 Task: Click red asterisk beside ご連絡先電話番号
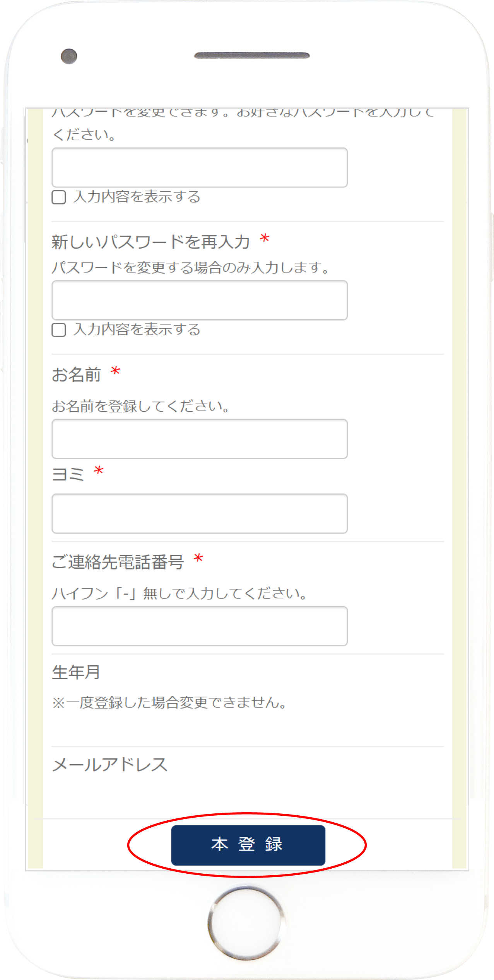click(x=198, y=559)
